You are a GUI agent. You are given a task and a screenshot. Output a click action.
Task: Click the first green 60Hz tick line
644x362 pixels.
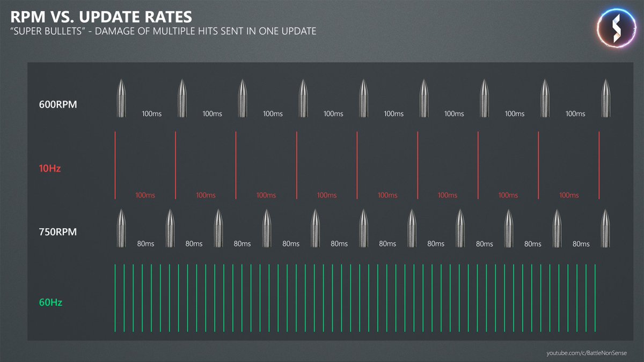[115, 298]
